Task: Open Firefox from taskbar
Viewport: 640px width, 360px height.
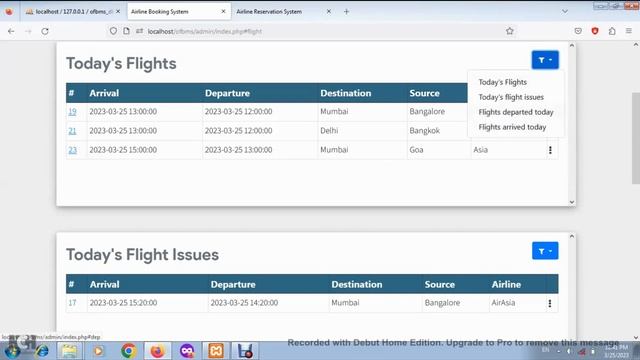Action: click(x=158, y=351)
